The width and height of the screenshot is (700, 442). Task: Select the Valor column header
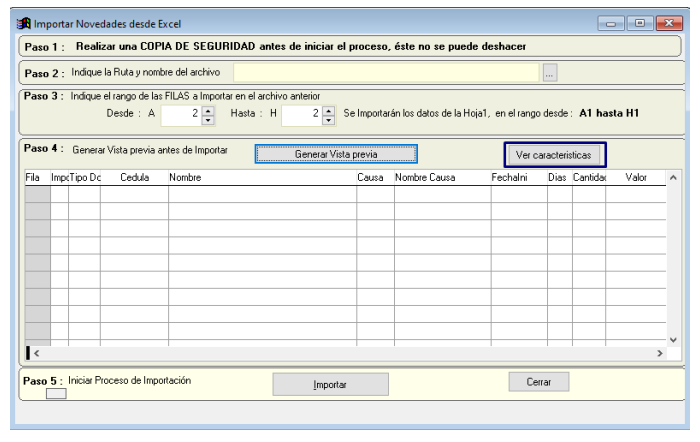point(636,178)
